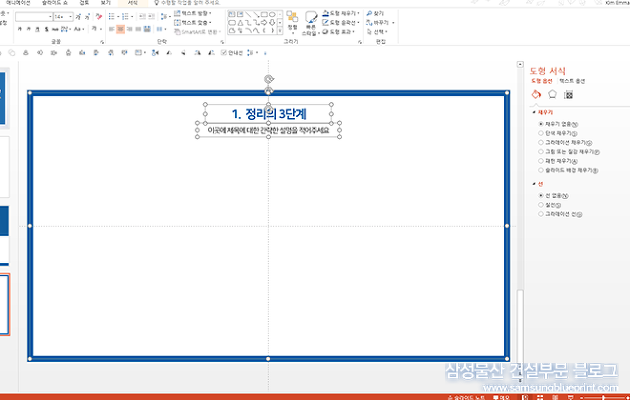
Task: Switch to Text Options (텍스트 옵션) tab
Action: click(x=572, y=81)
